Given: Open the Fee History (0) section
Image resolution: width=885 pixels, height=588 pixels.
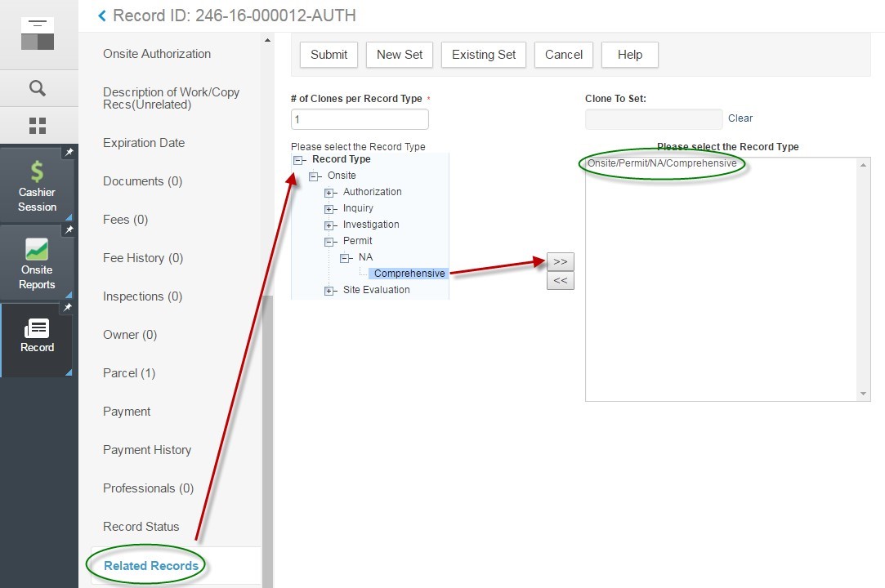Looking at the screenshot, I should [x=143, y=258].
